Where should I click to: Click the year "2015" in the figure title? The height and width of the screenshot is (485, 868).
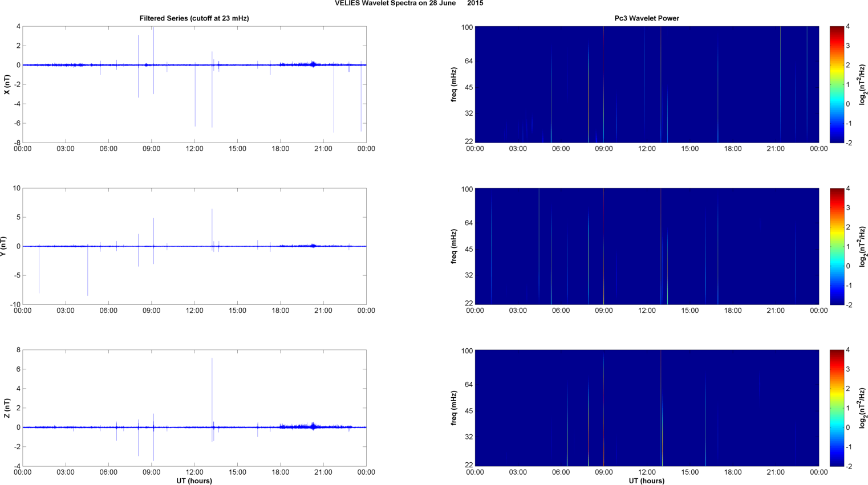(475, 3)
